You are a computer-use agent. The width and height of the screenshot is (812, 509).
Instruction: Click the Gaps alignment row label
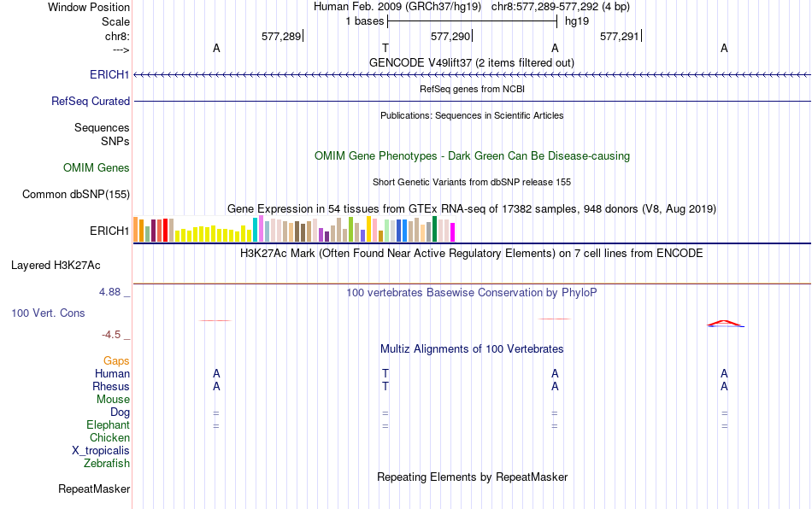(116, 360)
